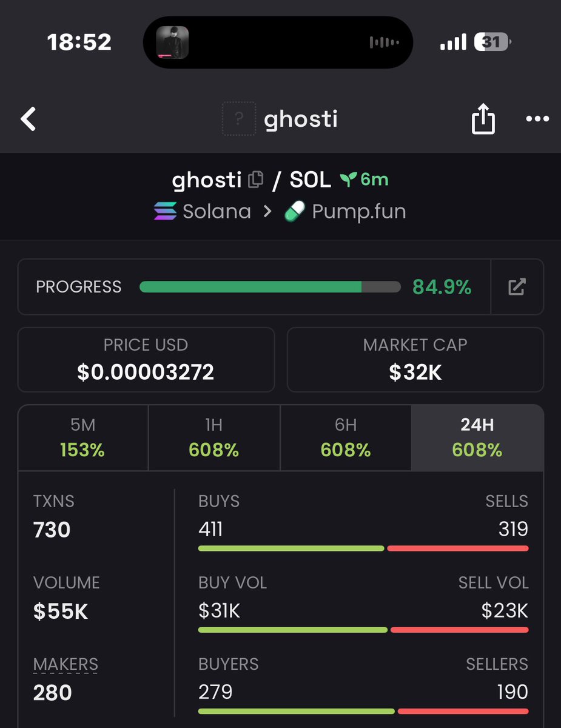Screen dimensions: 561x728
Task: Open the three-dot more menu
Action: [x=537, y=119]
